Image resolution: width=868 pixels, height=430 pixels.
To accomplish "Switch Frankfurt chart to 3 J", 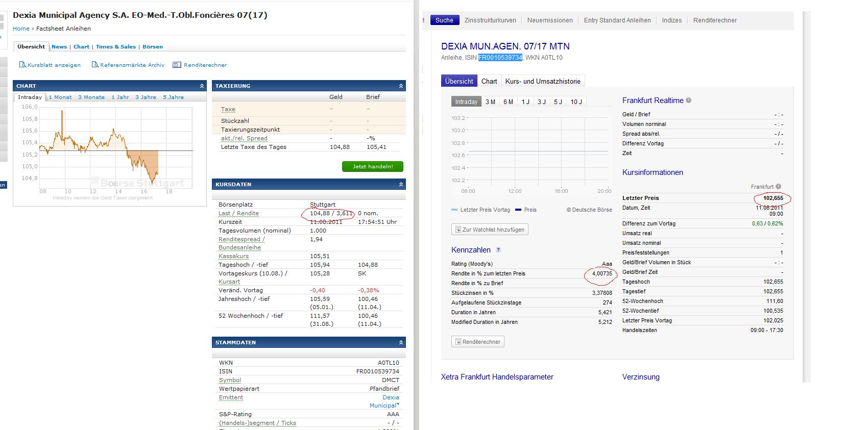I will [541, 102].
